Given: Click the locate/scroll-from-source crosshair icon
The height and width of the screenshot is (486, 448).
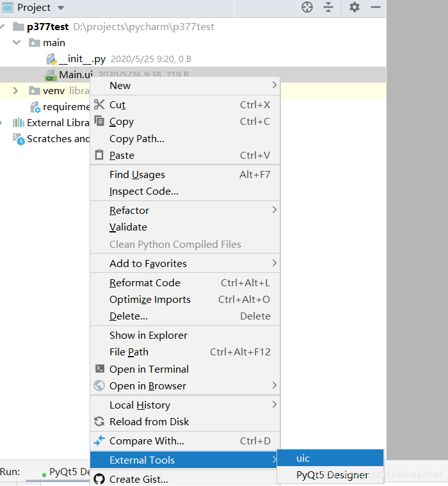Looking at the screenshot, I should (x=307, y=7).
